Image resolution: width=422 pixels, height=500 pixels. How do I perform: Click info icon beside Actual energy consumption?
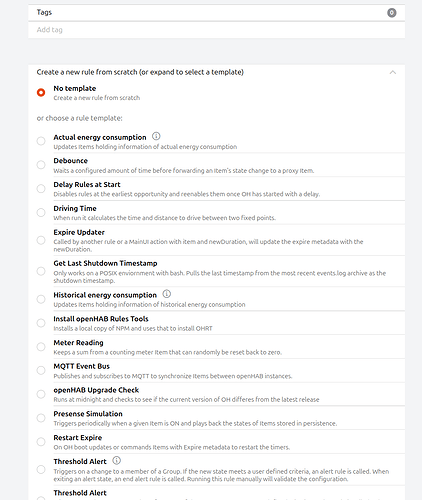156,136
